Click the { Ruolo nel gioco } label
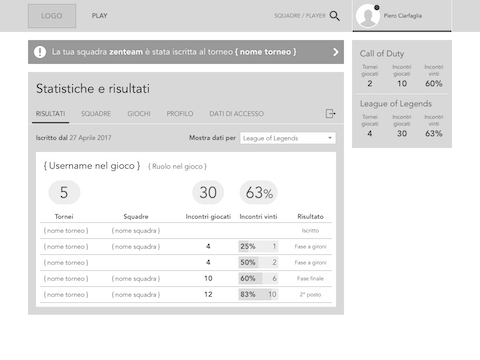Image resolution: width=480 pixels, height=360 pixels. tap(177, 166)
